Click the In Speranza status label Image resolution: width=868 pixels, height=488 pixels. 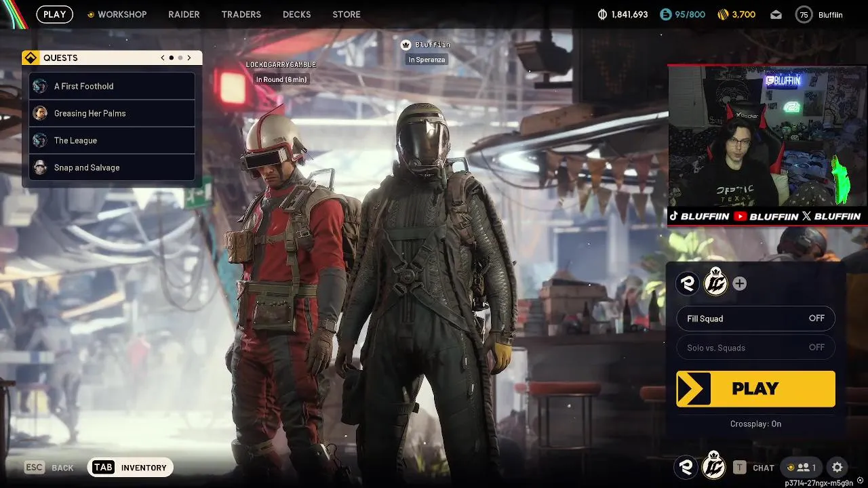pyautogui.click(x=427, y=60)
